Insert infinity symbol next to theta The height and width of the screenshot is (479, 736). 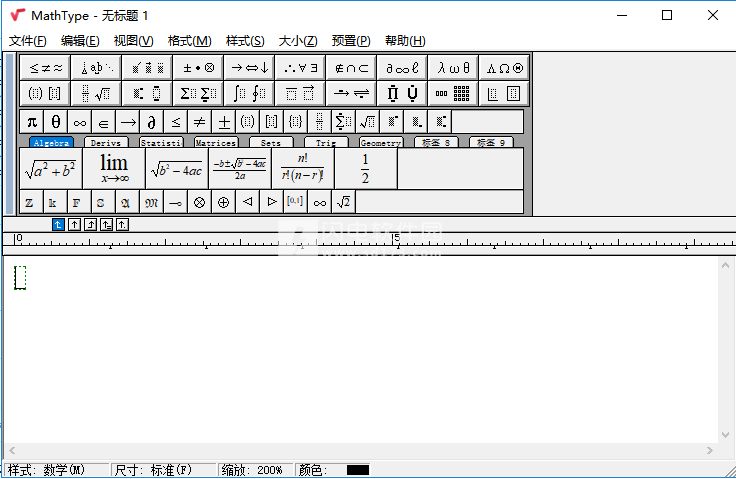[80, 123]
